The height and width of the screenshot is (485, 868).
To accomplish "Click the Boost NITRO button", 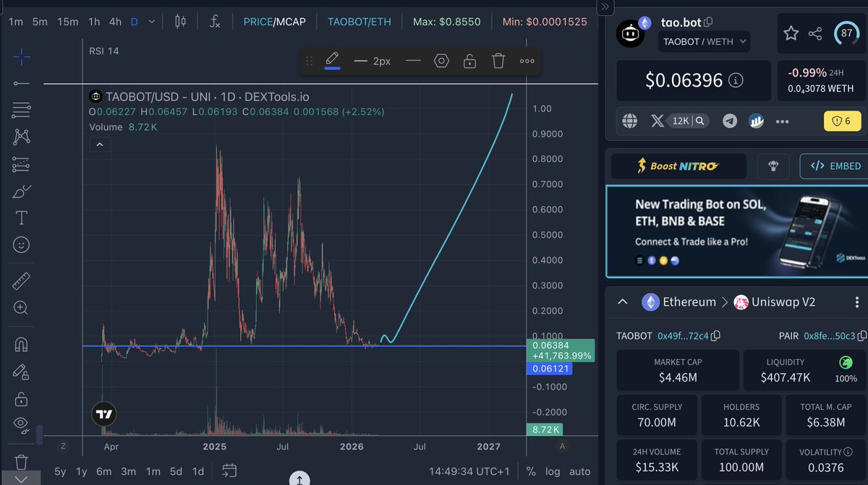I will pyautogui.click(x=678, y=166).
